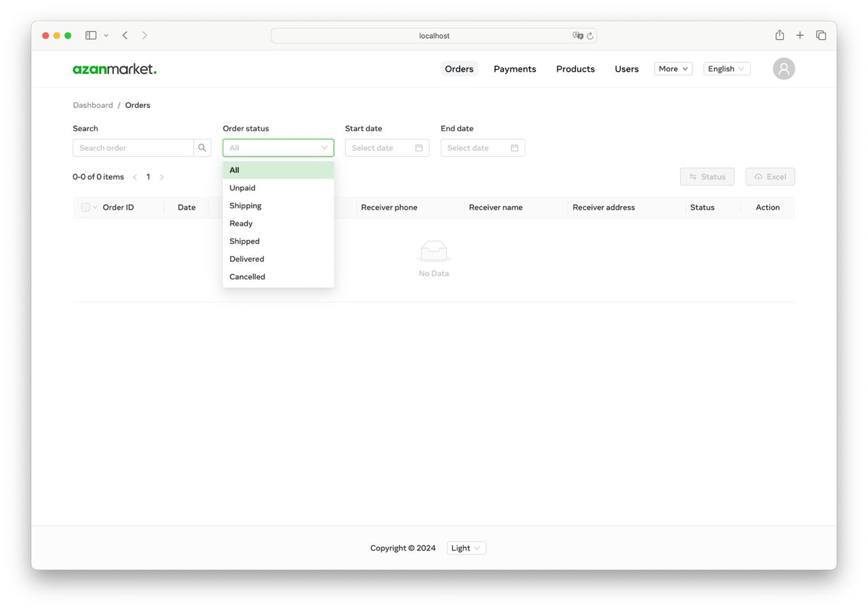
Task: Navigate to Dashboard via breadcrumb link
Action: pos(93,105)
